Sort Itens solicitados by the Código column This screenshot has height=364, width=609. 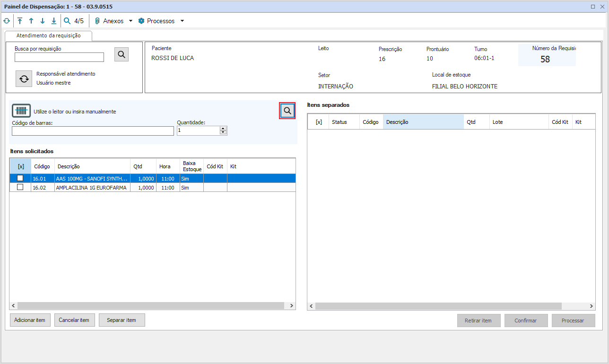point(43,166)
